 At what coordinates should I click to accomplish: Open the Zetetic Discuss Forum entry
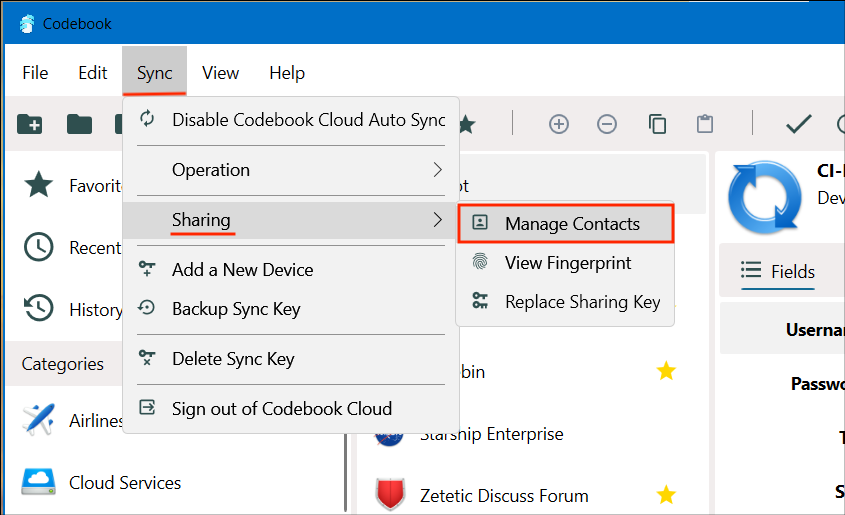click(531, 495)
